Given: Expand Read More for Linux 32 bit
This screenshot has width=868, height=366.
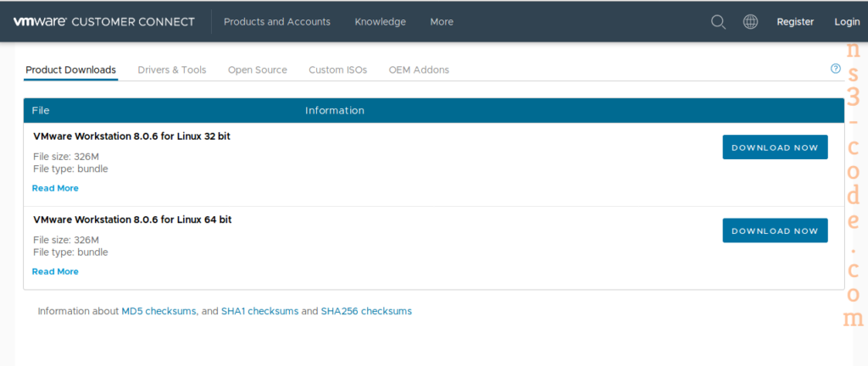Looking at the screenshot, I should tap(55, 188).
